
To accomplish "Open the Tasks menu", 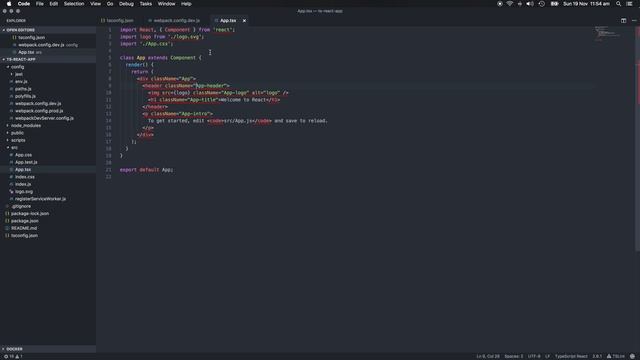I will 146,4.
